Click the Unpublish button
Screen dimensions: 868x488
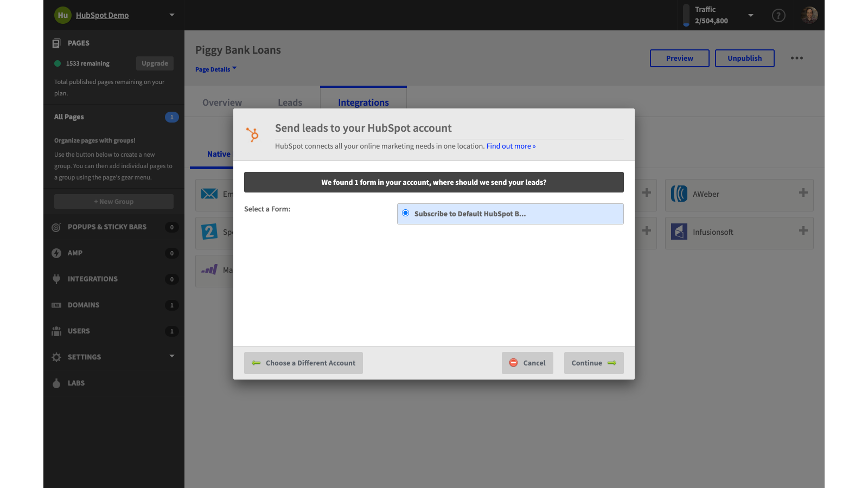point(745,59)
